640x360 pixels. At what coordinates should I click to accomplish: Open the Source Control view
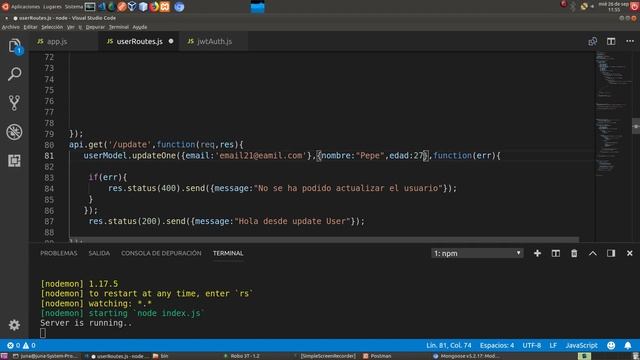coord(14,103)
